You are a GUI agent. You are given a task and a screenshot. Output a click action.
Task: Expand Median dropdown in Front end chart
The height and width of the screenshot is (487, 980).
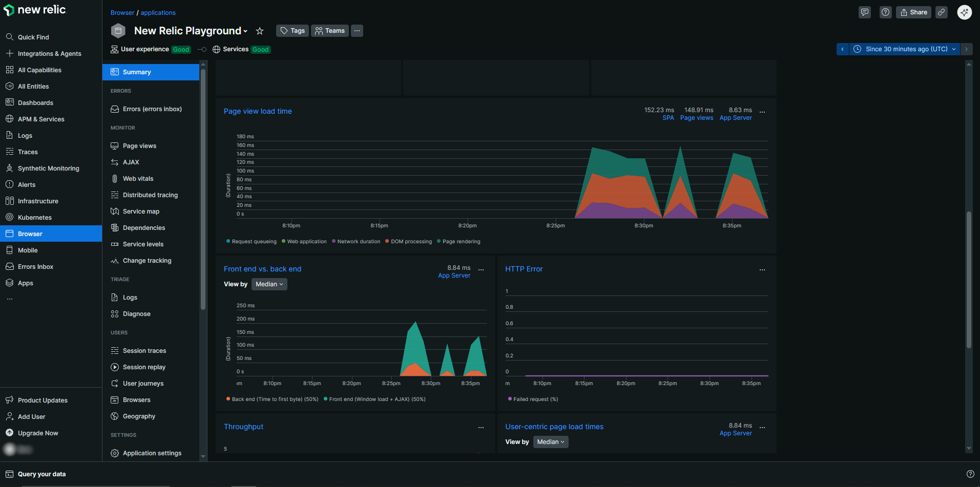point(269,284)
